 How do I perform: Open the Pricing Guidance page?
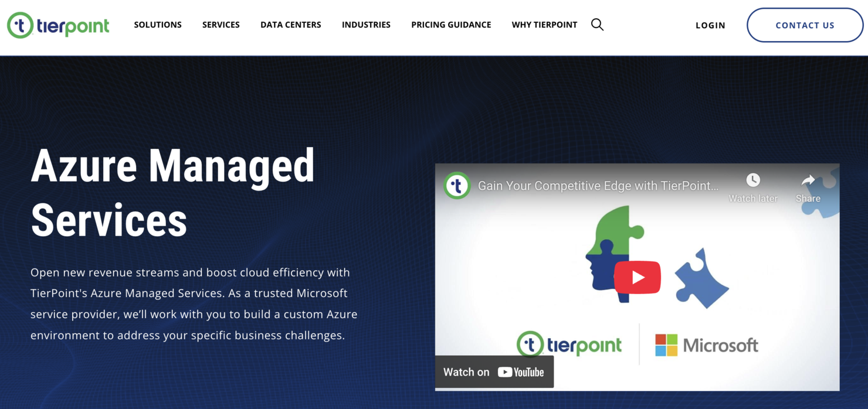pyautogui.click(x=451, y=25)
